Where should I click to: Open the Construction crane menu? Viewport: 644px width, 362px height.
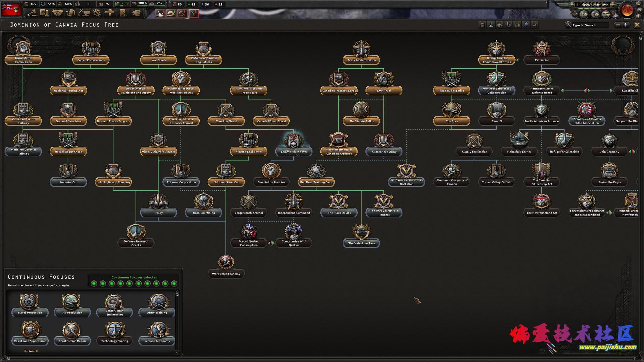[x=84, y=13]
